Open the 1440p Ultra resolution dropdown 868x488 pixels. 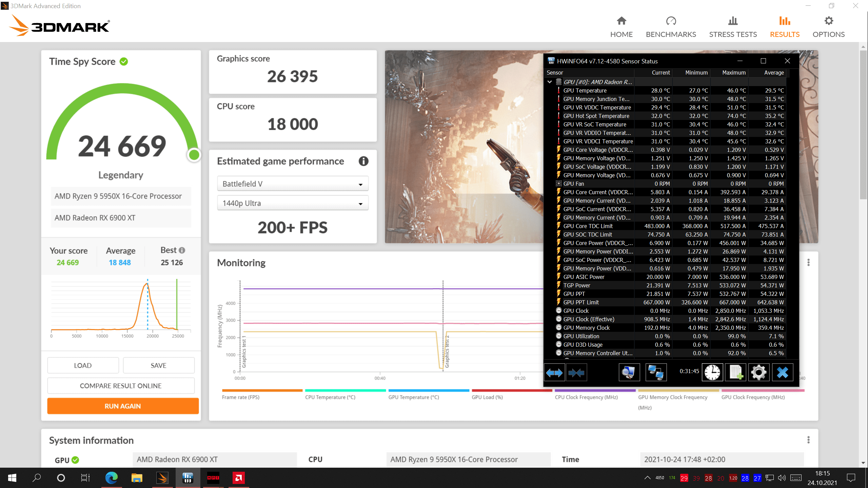293,203
